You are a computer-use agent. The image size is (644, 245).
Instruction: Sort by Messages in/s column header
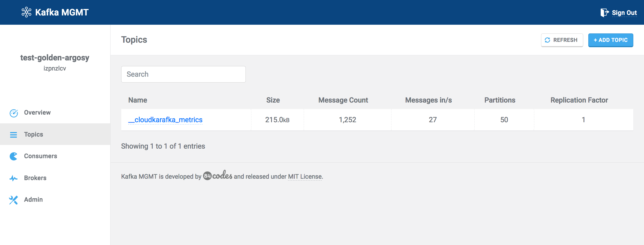click(x=429, y=100)
